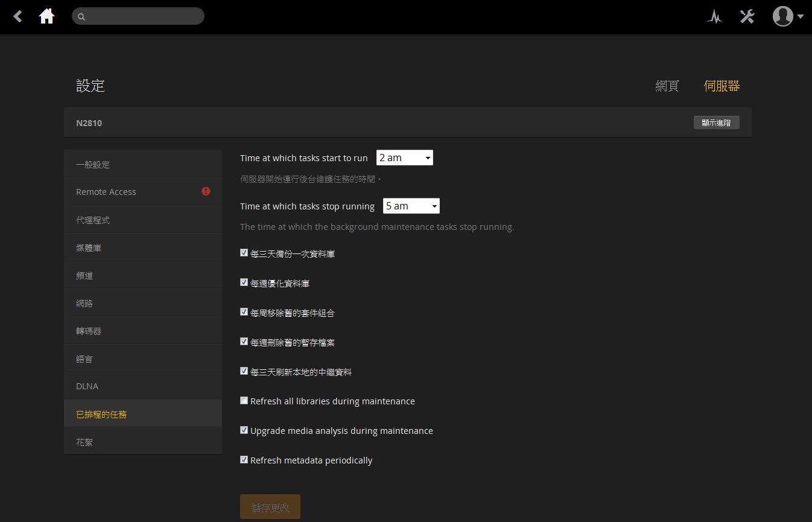Open 語言 settings

(143, 359)
